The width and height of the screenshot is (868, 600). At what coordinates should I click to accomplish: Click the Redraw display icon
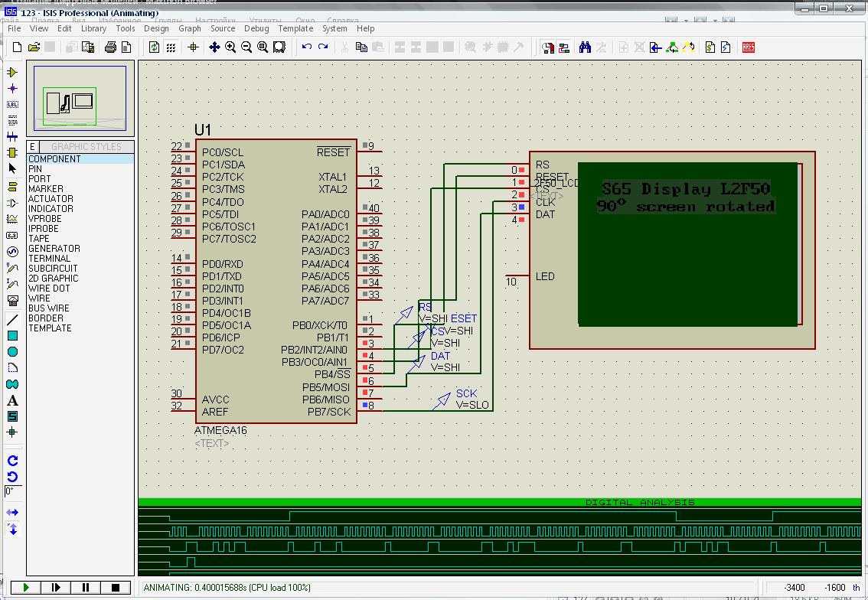click(x=155, y=47)
